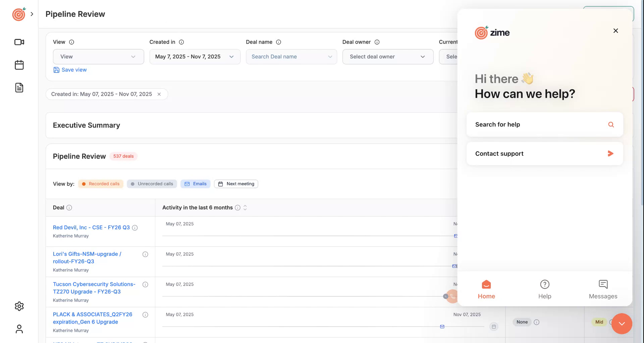Toggle the Unrecorded calls filter

[x=152, y=184]
